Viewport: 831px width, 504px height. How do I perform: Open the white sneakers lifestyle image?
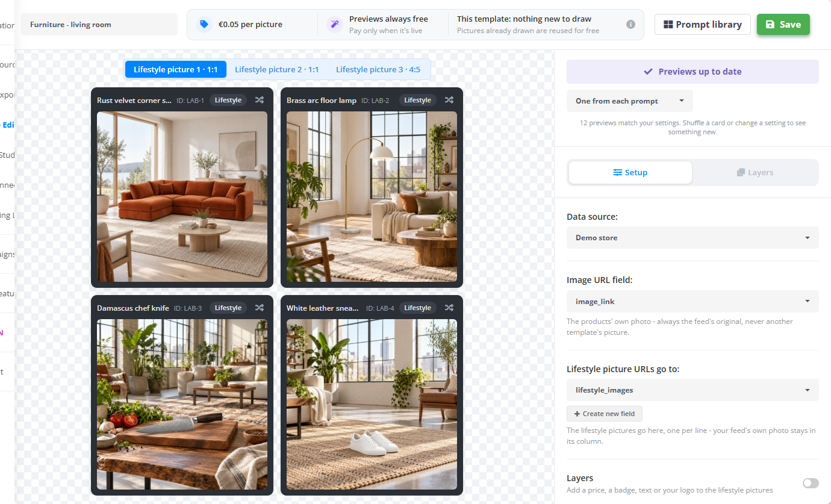[372, 404]
